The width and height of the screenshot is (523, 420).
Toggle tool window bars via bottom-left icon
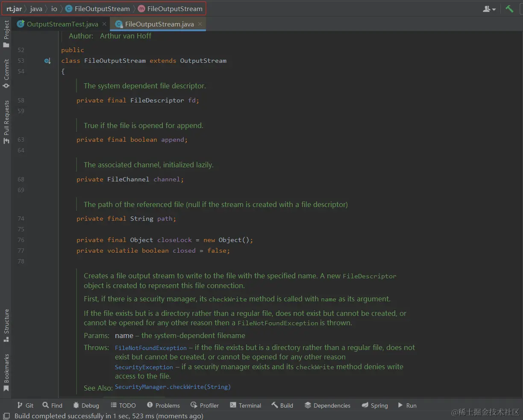(6, 416)
